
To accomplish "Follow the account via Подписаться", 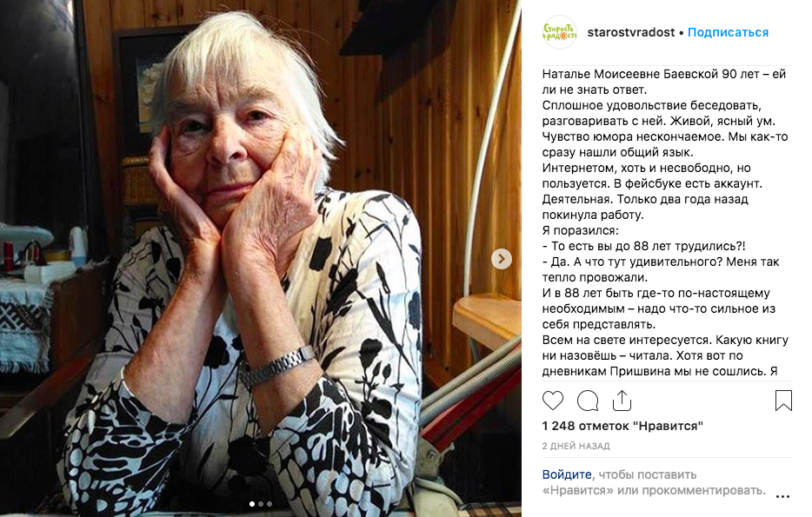I will tap(728, 32).
